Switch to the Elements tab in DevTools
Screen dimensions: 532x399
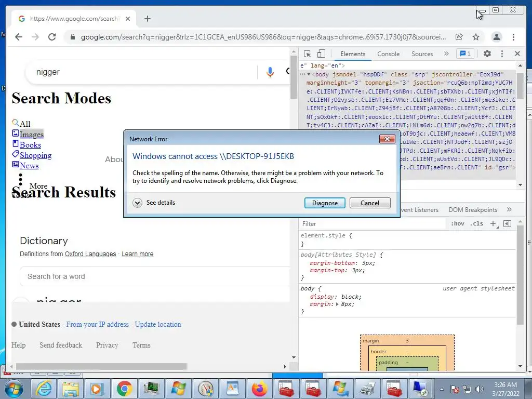[x=353, y=54]
